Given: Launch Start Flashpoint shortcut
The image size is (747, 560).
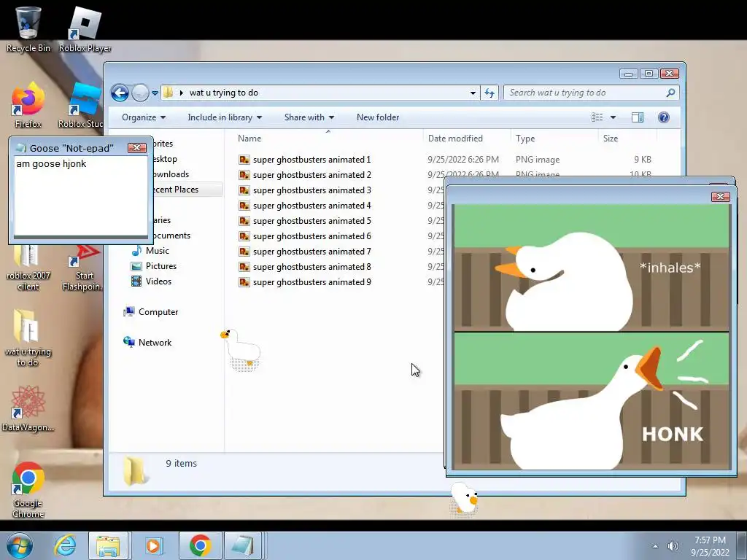Looking at the screenshot, I should (83, 268).
